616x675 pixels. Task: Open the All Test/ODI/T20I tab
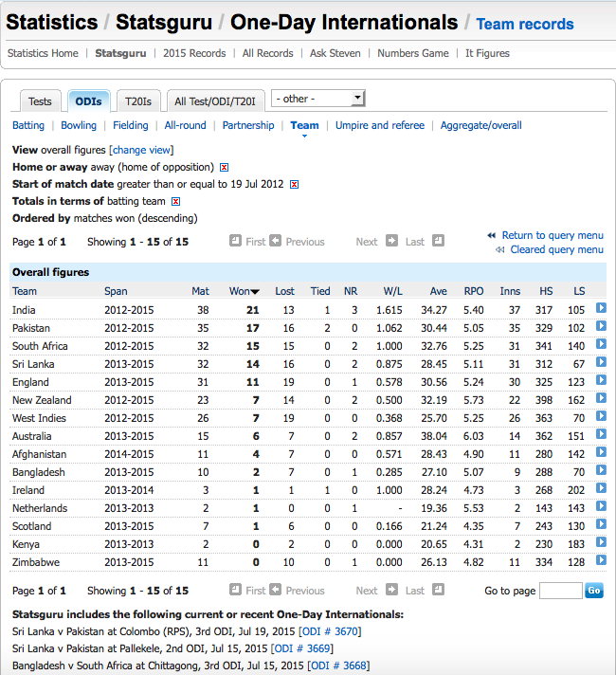[215, 101]
